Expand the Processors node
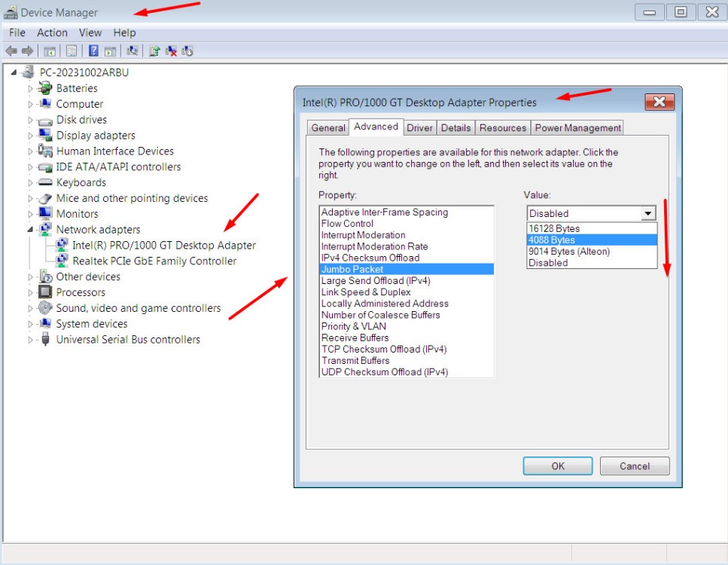 30,292
